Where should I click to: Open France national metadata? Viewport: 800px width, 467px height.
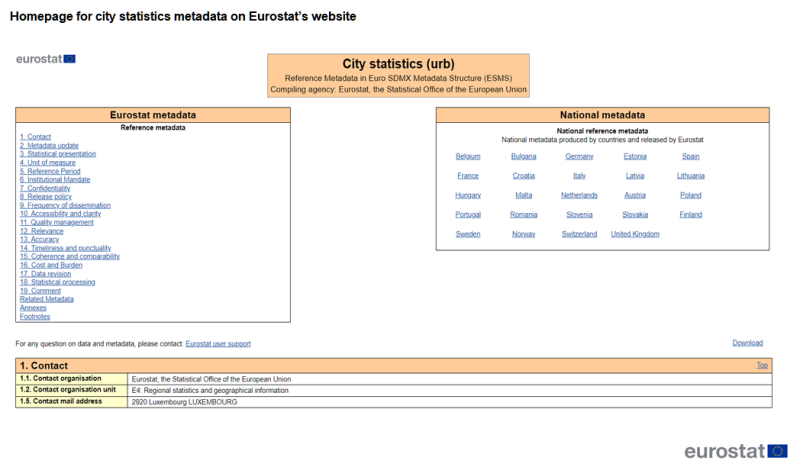[468, 176]
